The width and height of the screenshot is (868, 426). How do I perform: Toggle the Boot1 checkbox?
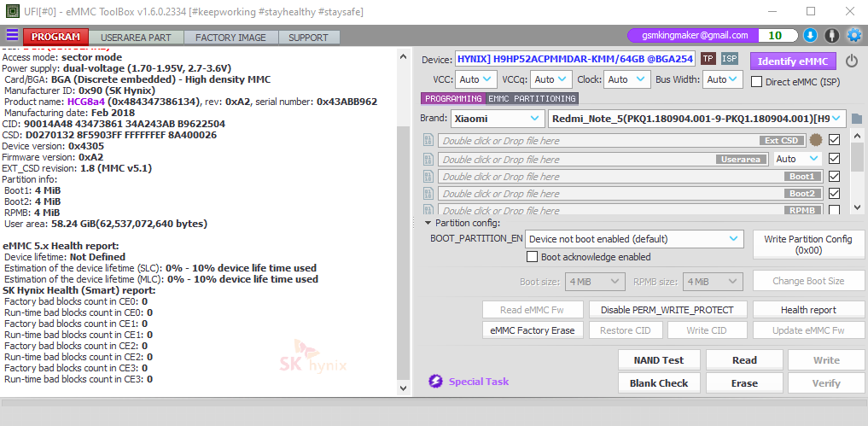(x=834, y=176)
